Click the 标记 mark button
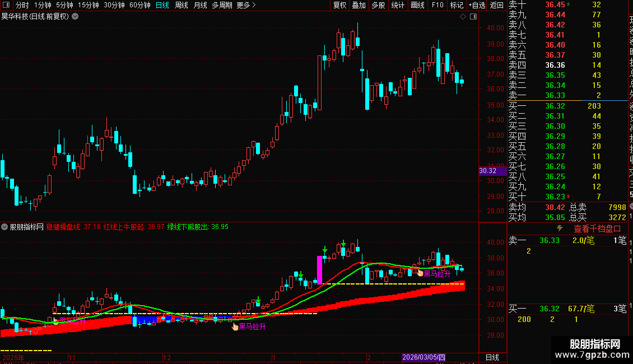Screen dimensions: 633x364 point(457,5)
